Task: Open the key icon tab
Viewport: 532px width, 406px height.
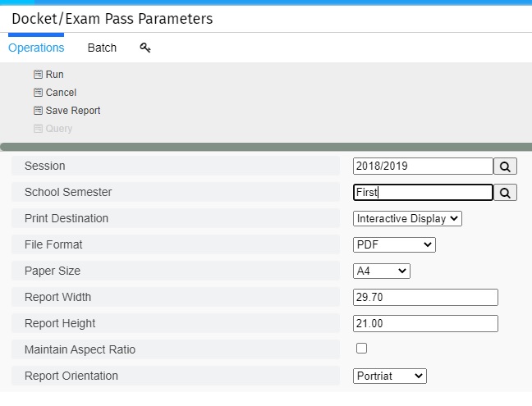Action: point(145,48)
